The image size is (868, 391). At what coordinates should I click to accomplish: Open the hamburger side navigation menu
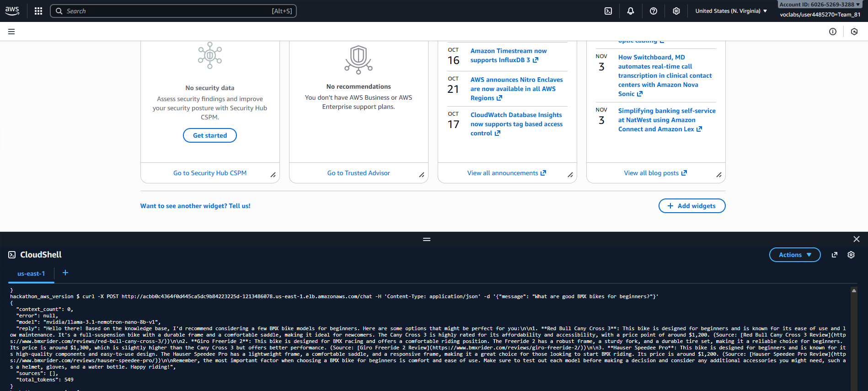pos(11,32)
